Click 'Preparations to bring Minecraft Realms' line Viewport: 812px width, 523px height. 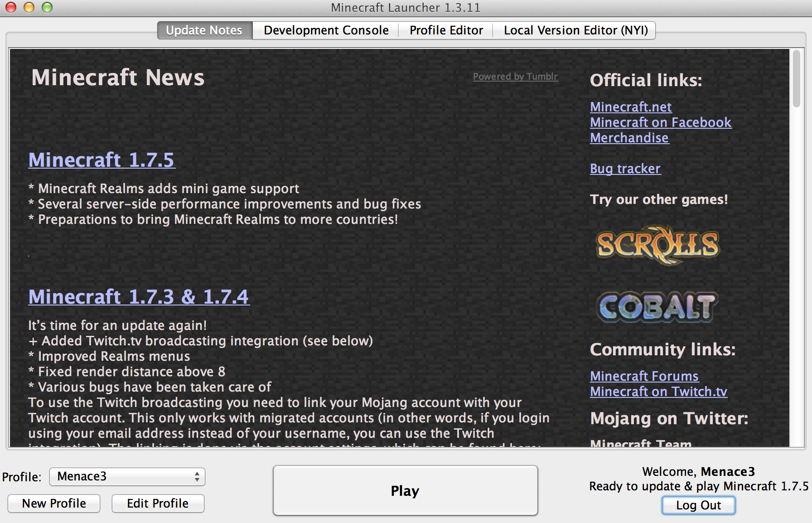tap(213, 219)
